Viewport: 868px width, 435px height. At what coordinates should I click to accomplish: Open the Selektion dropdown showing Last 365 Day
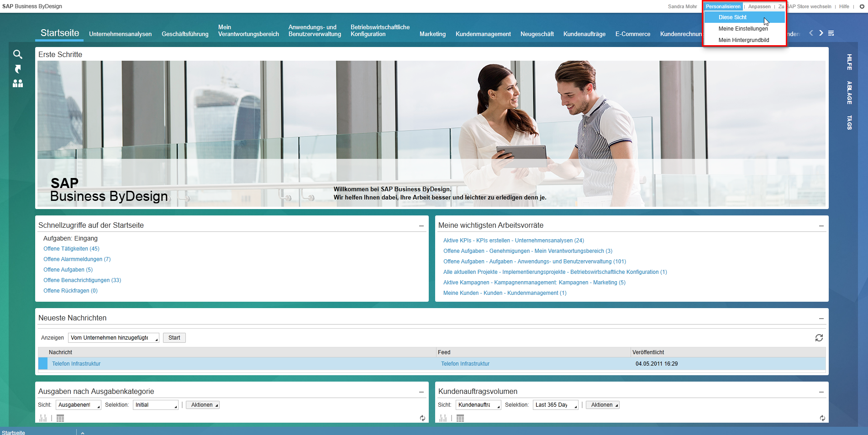pyautogui.click(x=556, y=405)
